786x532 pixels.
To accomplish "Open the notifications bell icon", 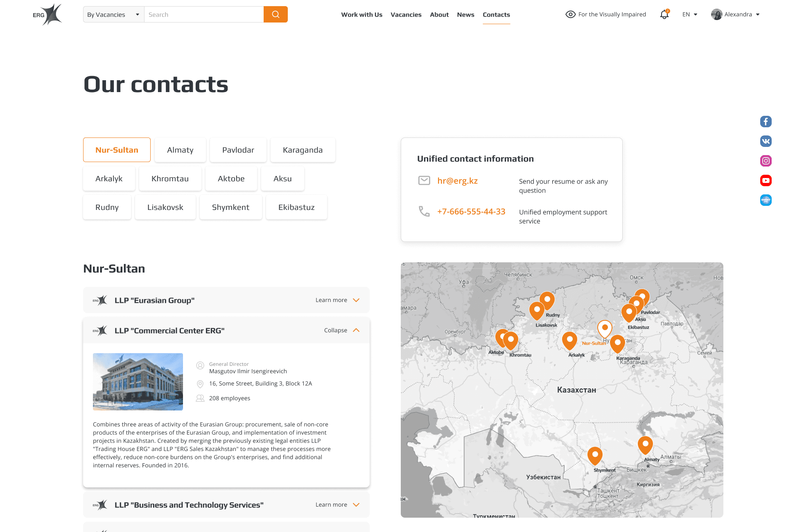I will pos(664,15).
